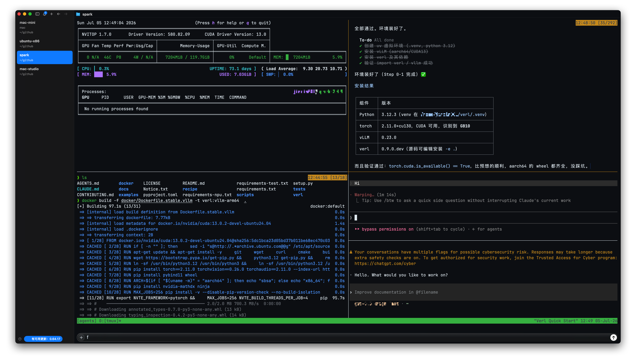
Task: Open notifications bell with badge
Action: tap(44, 14)
